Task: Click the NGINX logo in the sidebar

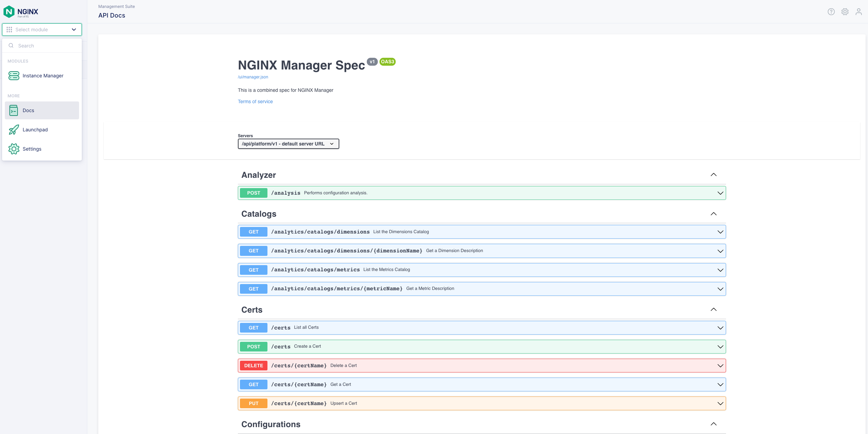Action: pos(21,12)
